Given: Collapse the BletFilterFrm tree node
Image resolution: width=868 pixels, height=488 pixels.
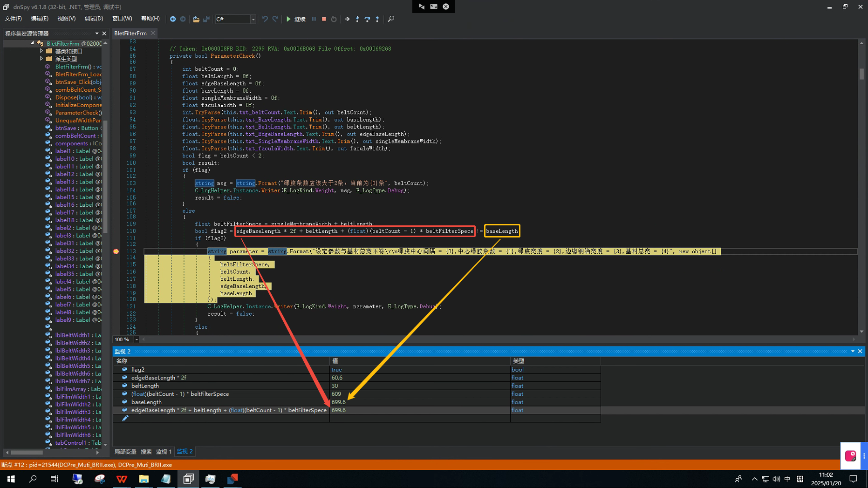Looking at the screenshot, I should [32, 43].
